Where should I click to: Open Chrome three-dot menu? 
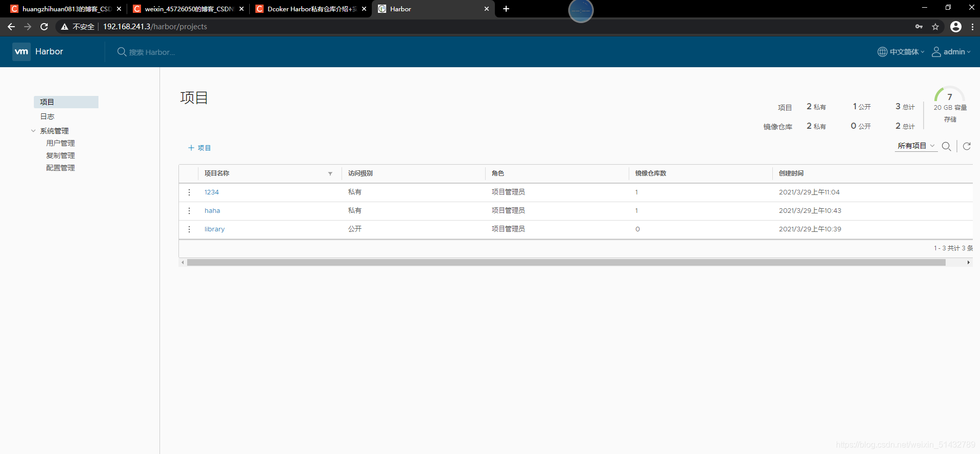pos(972,27)
